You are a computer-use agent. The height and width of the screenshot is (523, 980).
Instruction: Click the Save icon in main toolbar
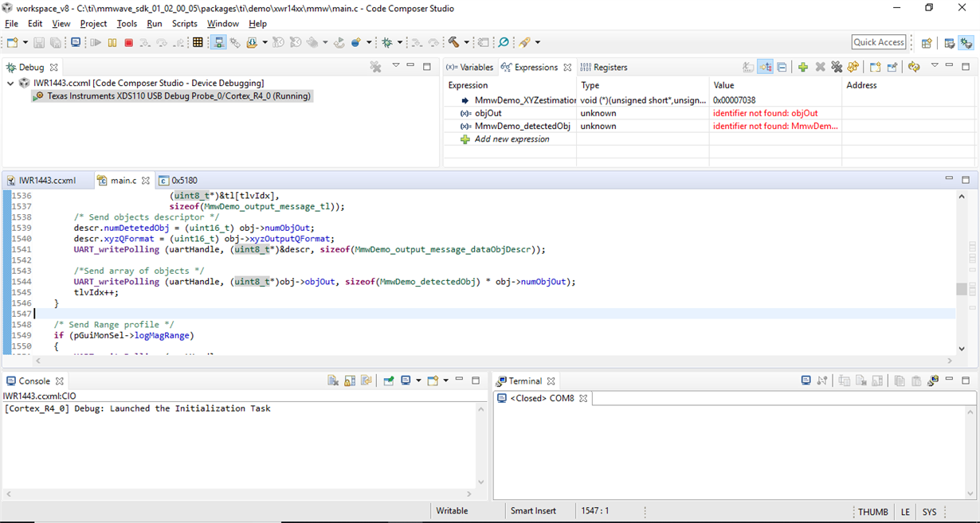tap(39, 42)
